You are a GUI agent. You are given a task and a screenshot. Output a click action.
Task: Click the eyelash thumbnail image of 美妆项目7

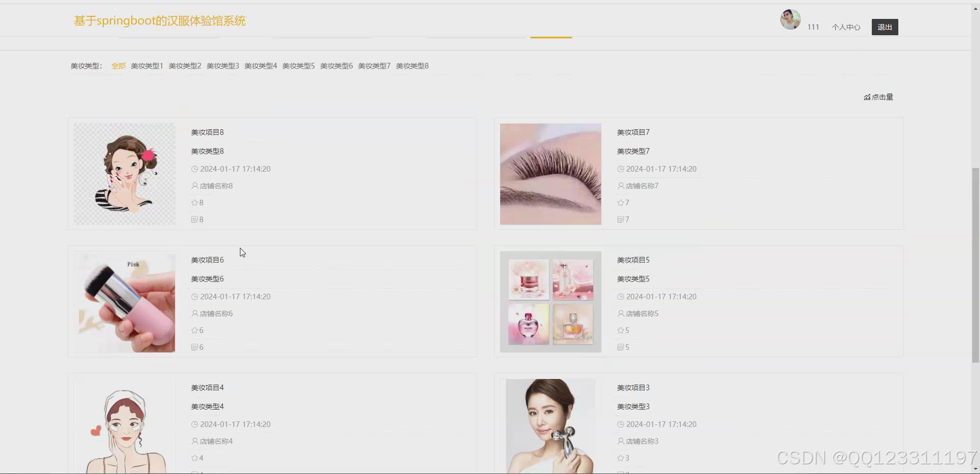550,174
